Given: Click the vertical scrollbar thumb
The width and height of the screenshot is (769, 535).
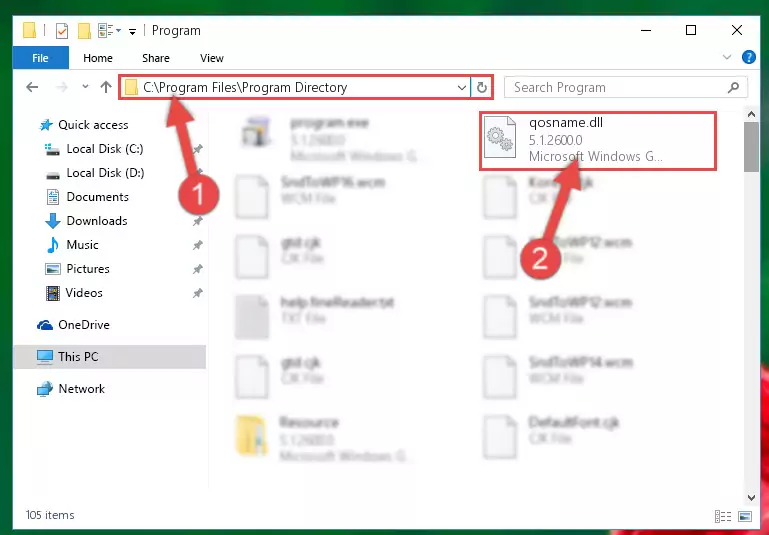Looking at the screenshot, I should coord(751,147).
